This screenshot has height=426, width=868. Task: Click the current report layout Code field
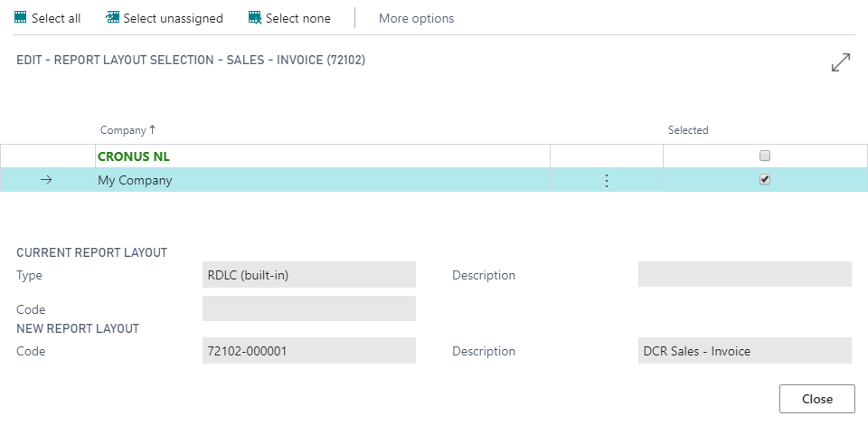308,308
